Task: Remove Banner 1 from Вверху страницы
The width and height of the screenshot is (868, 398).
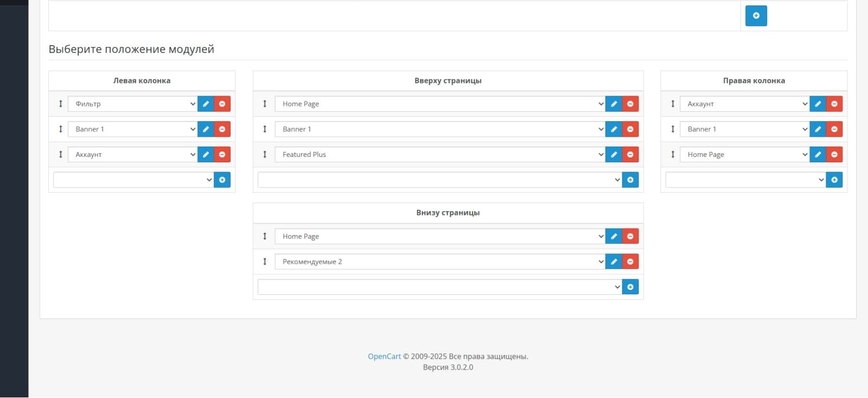Action: (x=630, y=129)
